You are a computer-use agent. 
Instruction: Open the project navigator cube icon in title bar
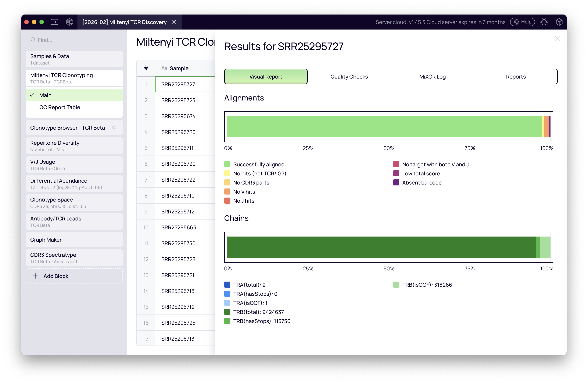(x=69, y=22)
